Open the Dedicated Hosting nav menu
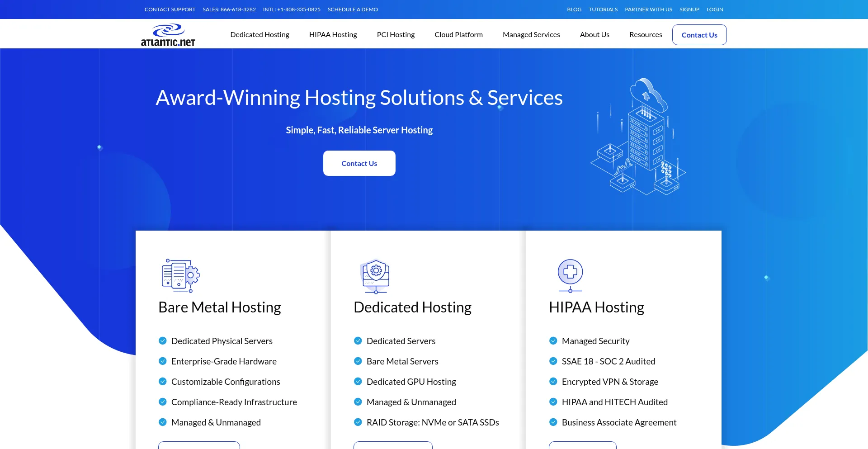Image resolution: width=868 pixels, height=449 pixels. (259, 35)
